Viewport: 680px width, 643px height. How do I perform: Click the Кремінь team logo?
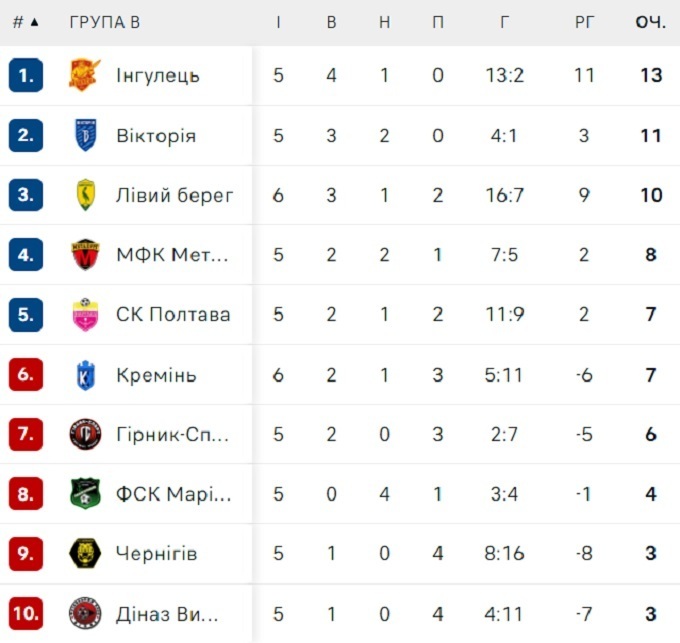[x=85, y=375]
